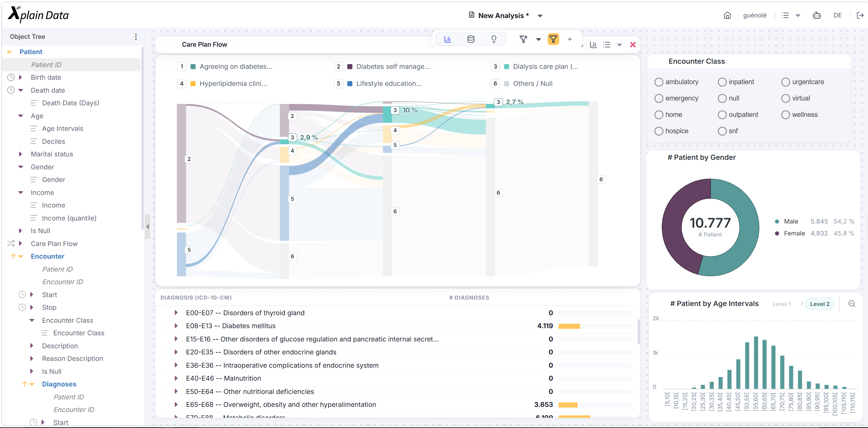Viewport: 868px width, 428px height.
Task: Switch language with DE button
Action: point(838,15)
